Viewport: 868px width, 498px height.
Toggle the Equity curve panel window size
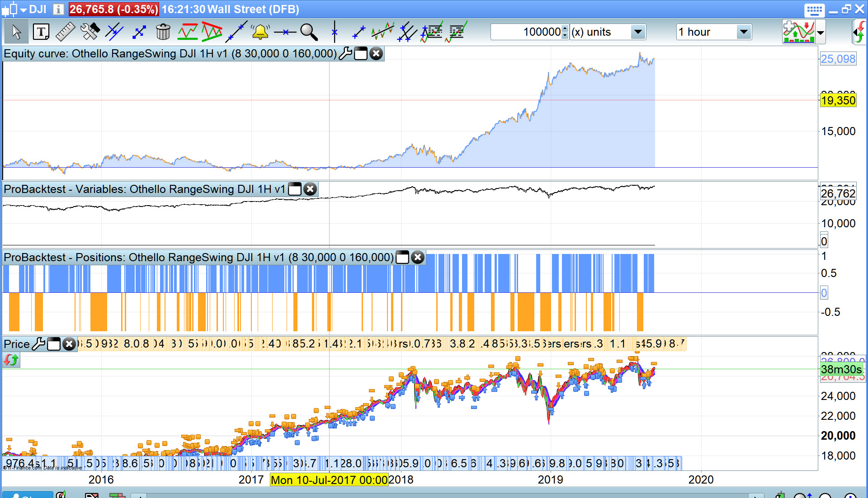[x=361, y=54]
